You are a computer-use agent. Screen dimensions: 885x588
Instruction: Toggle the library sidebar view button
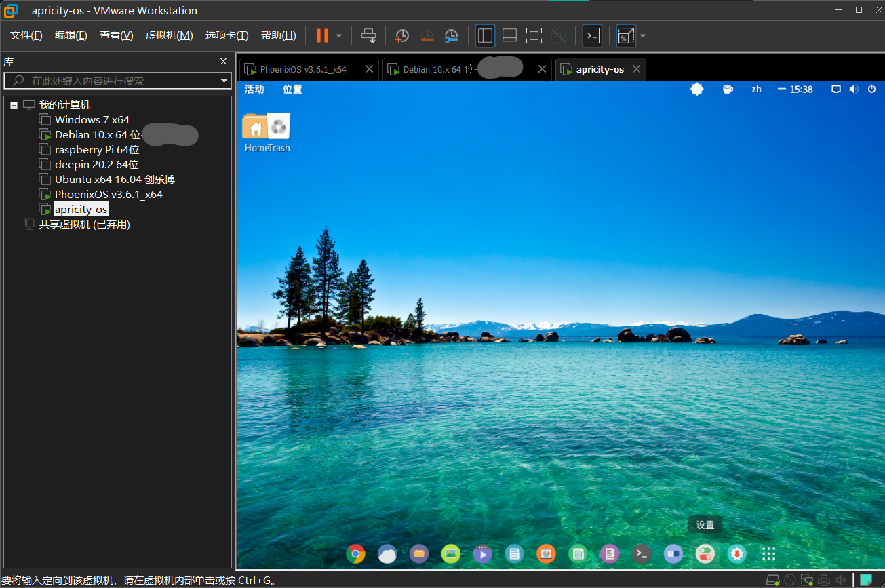click(485, 36)
